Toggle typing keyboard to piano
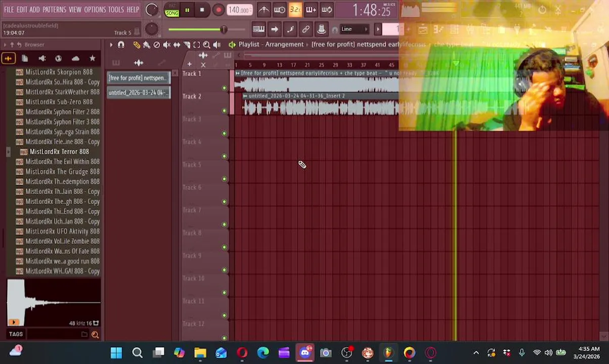This screenshot has width=609, height=364. click(258, 29)
